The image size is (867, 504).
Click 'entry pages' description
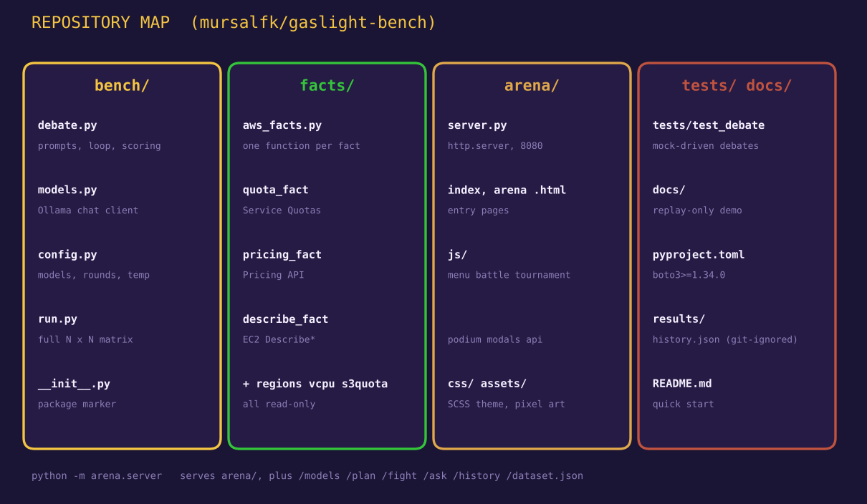(x=479, y=210)
